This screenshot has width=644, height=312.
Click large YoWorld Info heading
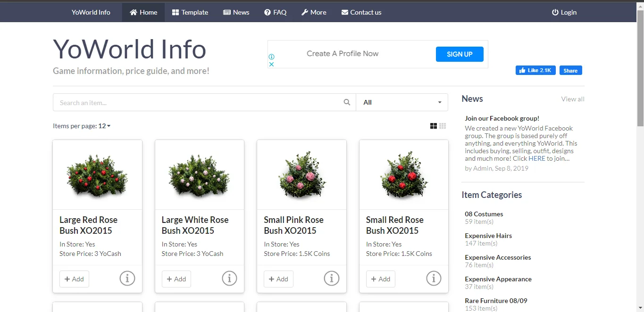pyautogui.click(x=129, y=49)
